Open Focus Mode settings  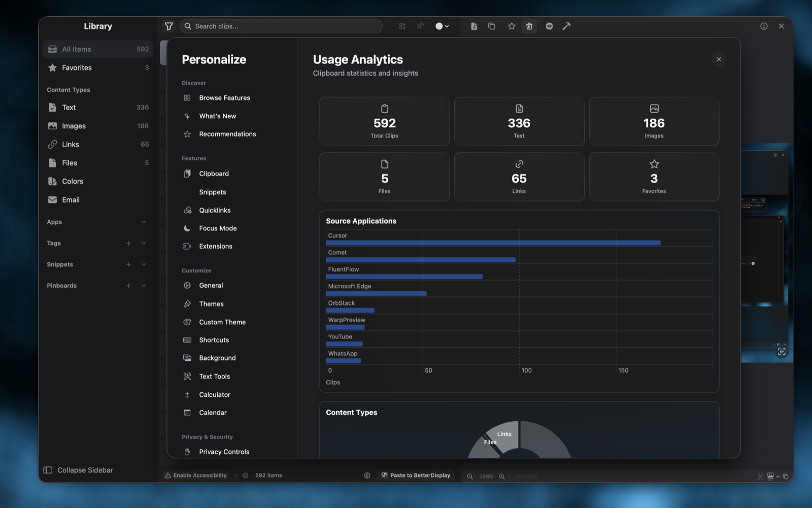coord(217,228)
